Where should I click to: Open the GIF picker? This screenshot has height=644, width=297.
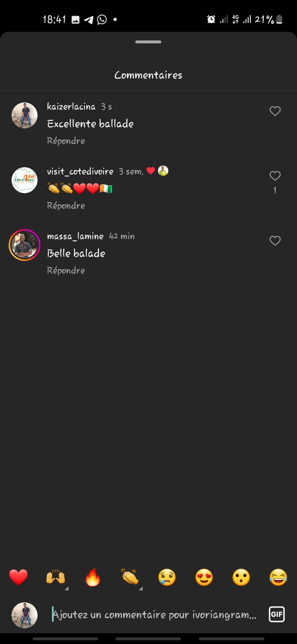point(277,615)
